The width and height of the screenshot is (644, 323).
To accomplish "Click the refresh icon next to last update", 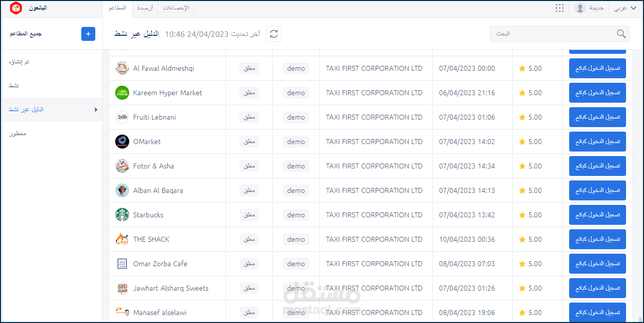I will point(274,34).
